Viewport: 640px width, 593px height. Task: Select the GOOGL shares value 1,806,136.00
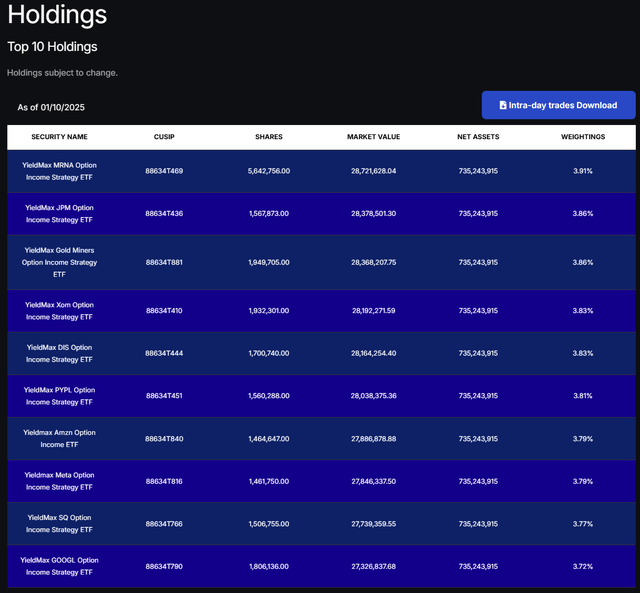coord(268,566)
